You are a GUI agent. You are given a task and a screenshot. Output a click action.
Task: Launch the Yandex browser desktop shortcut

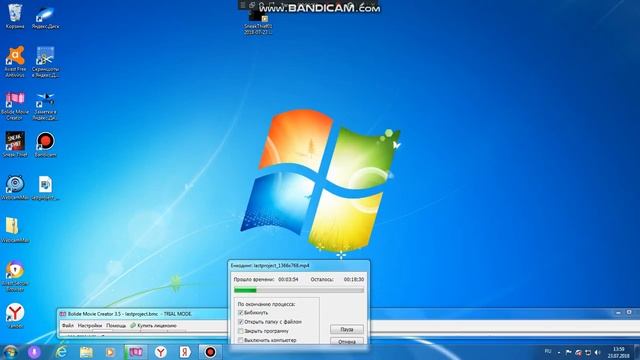click(x=15, y=315)
